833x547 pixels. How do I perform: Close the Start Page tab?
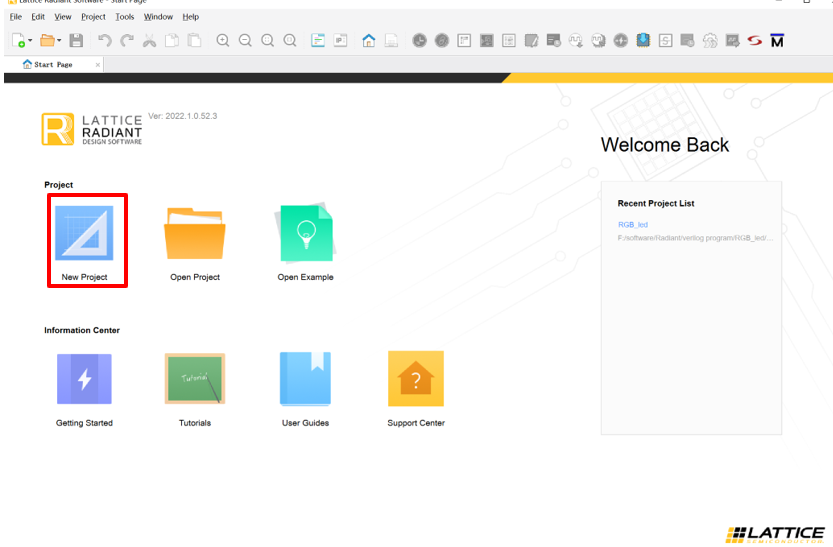[98, 65]
